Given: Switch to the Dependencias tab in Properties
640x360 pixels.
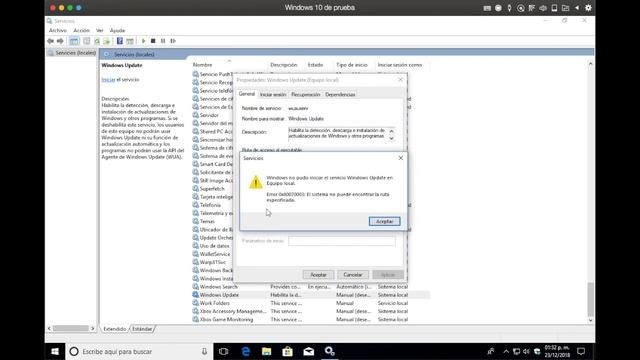Looking at the screenshot, I should [340, 94].
